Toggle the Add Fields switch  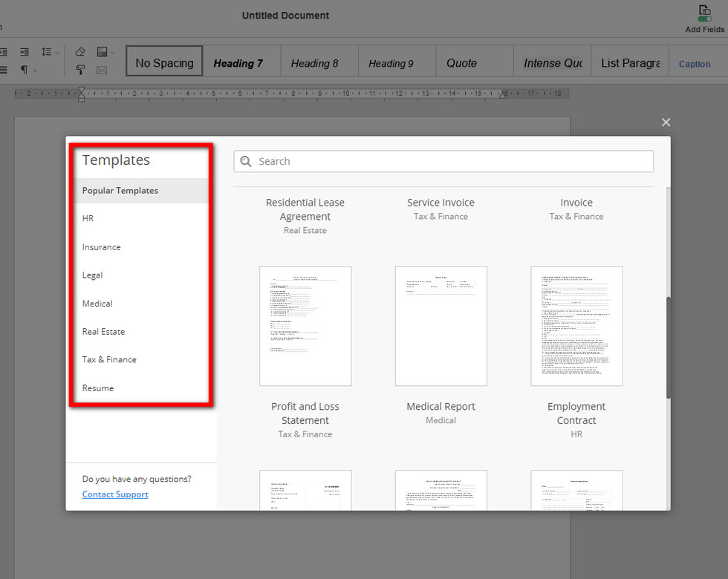[704, 19]
